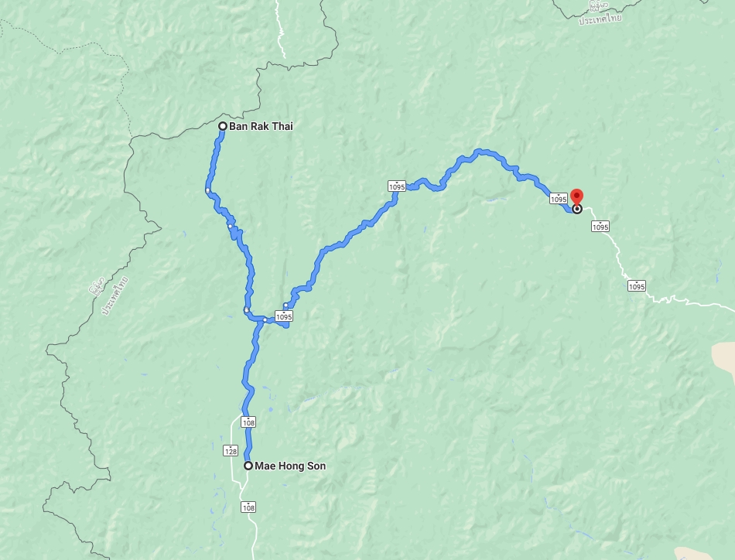The height and width of the screenshot is (560, 735).
Task: Click the route step dot where 108 meets 1095
Action: click(265, 320)
